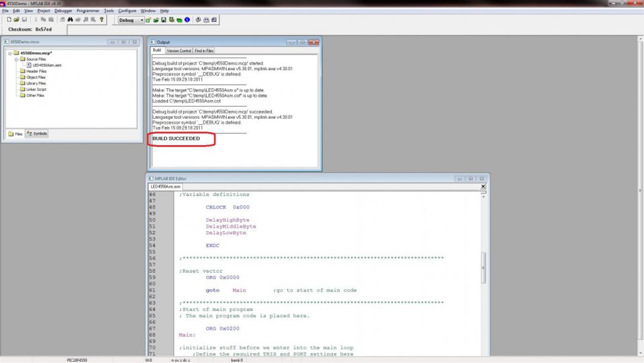Image resolution: width=644 pixels, height=363 pixels.
Task: Switch to Find in Files tab
Action: [204, 50]
